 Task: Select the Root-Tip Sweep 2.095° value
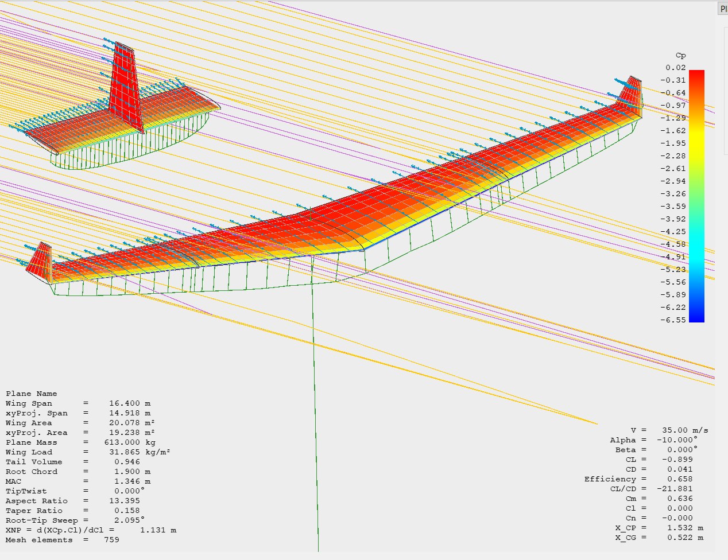point(129,520)
